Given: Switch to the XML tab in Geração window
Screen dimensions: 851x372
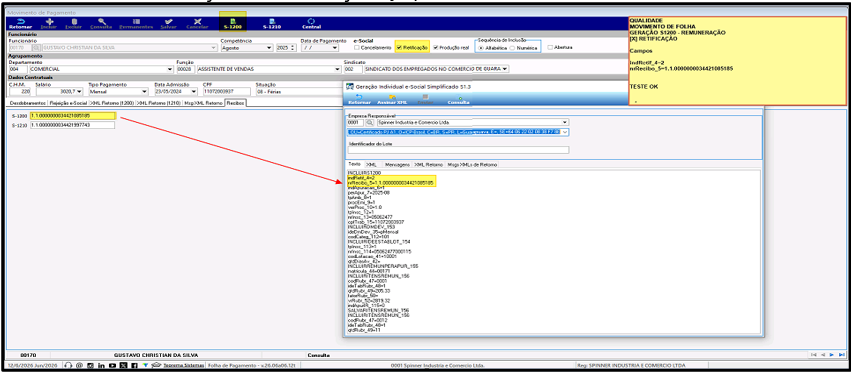Looking at the screenshot, I should click(x=372, y=165).
